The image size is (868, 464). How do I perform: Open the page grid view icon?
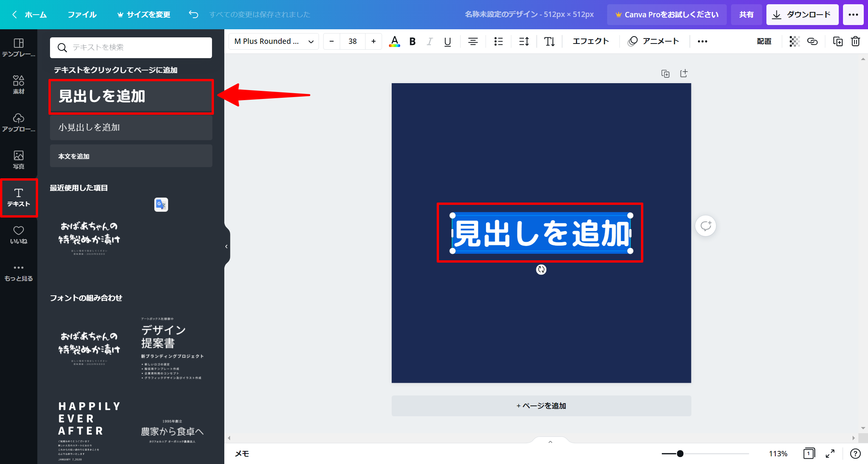point(809,454)
